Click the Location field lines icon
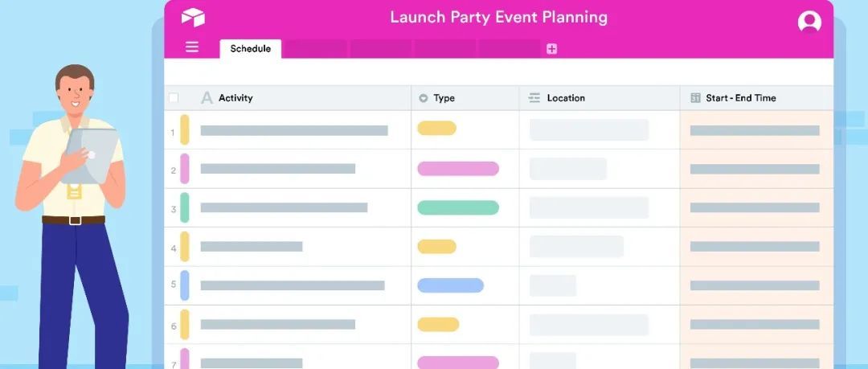Viewport: 868px width, 369px height. (534, 98)
